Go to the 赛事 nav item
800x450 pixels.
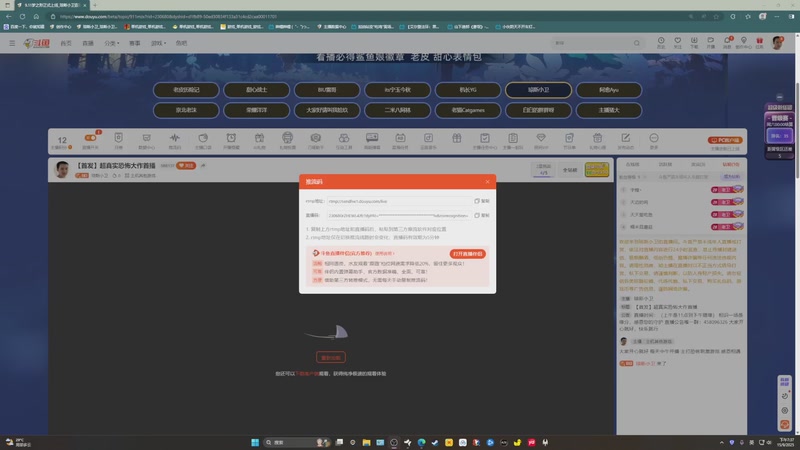(x=135, y=43)
